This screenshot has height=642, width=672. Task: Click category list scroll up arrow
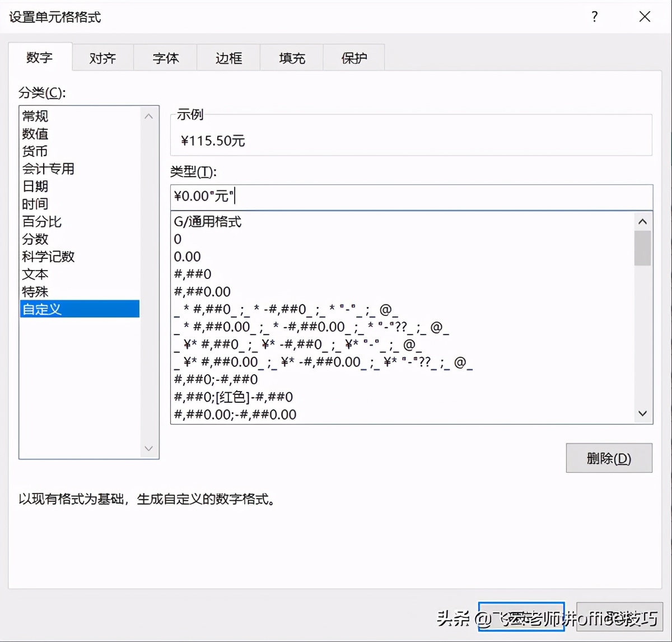[x=148, y=117]
